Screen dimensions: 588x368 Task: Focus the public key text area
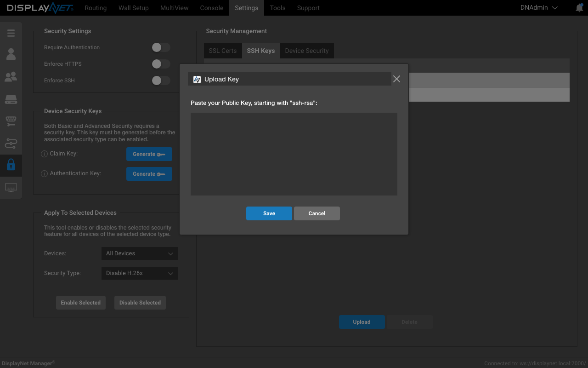tap(294, 154)
